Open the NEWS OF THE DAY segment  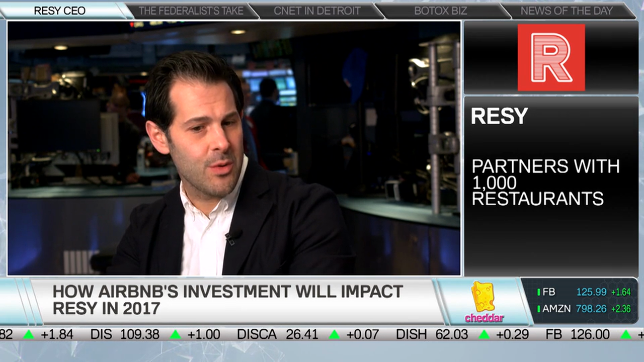pyautogui.click(x=567, y=10)
